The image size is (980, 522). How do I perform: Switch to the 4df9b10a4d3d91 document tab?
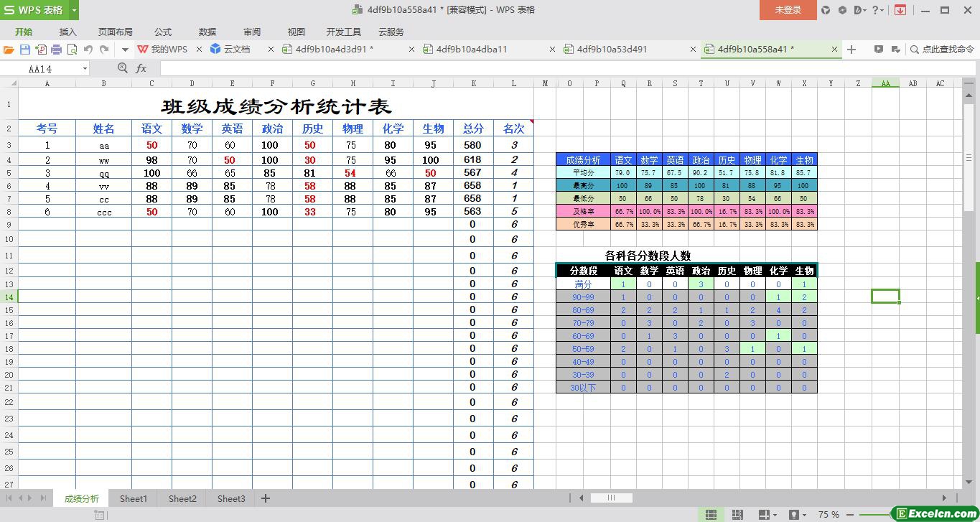tap(335, 50)
